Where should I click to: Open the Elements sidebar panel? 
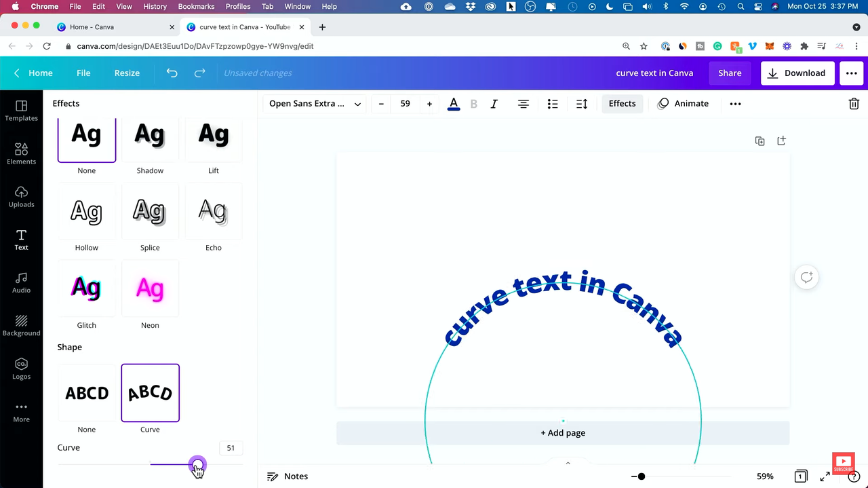pyautogui.click(x=21, y=153)
